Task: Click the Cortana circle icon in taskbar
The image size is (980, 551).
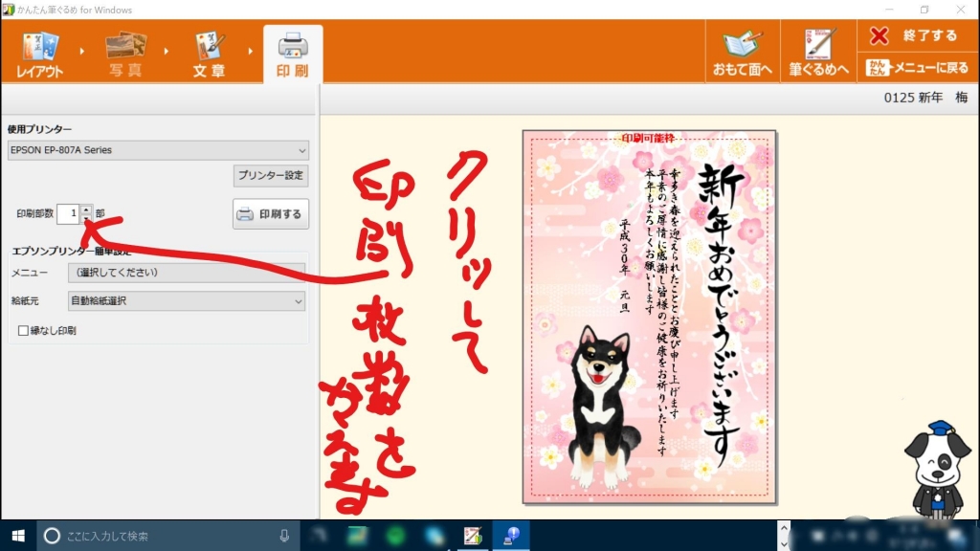Action: [52, 536]
